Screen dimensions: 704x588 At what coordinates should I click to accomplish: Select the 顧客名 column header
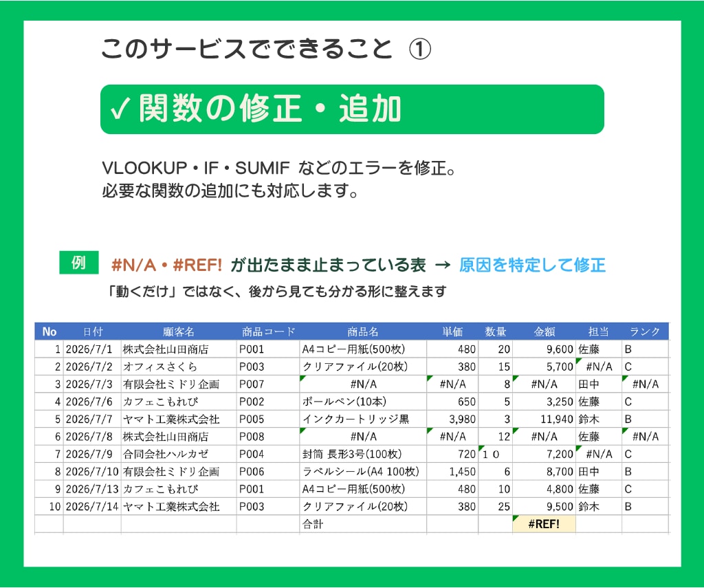179,331
